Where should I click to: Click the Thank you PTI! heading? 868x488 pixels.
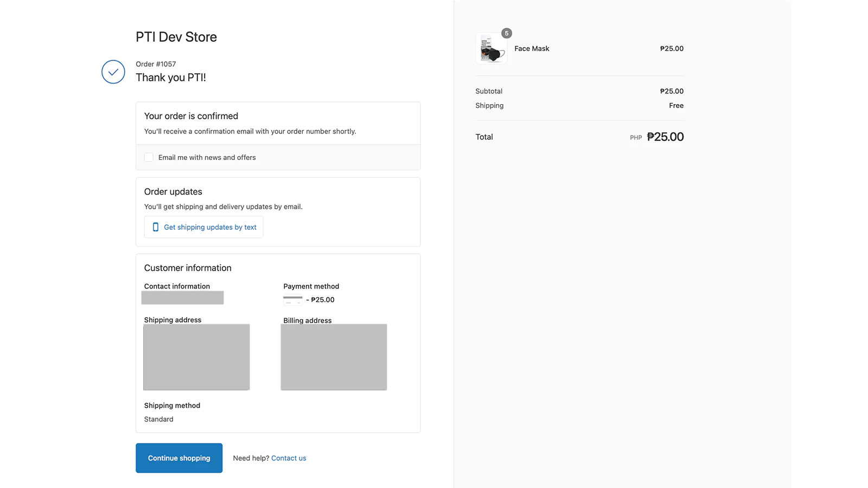tap(171, 78)
